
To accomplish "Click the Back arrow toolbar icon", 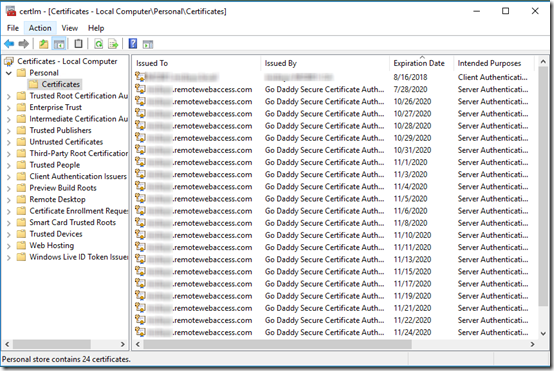I will pyautogui.click(x=9, y=44).
